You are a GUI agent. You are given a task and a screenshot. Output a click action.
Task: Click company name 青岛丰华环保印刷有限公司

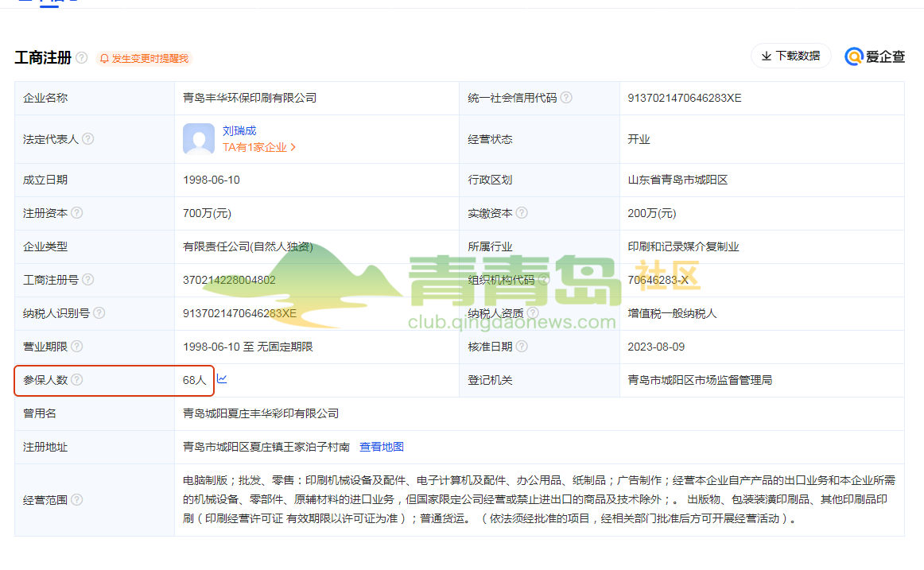[x=249, y=98]
